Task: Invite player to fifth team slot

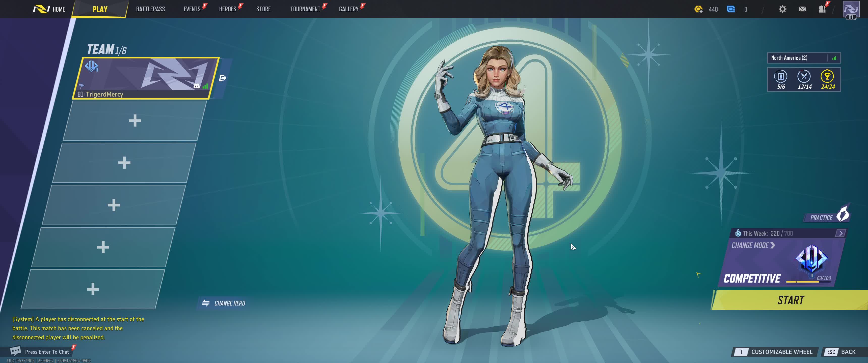Action: click(103, 247)
